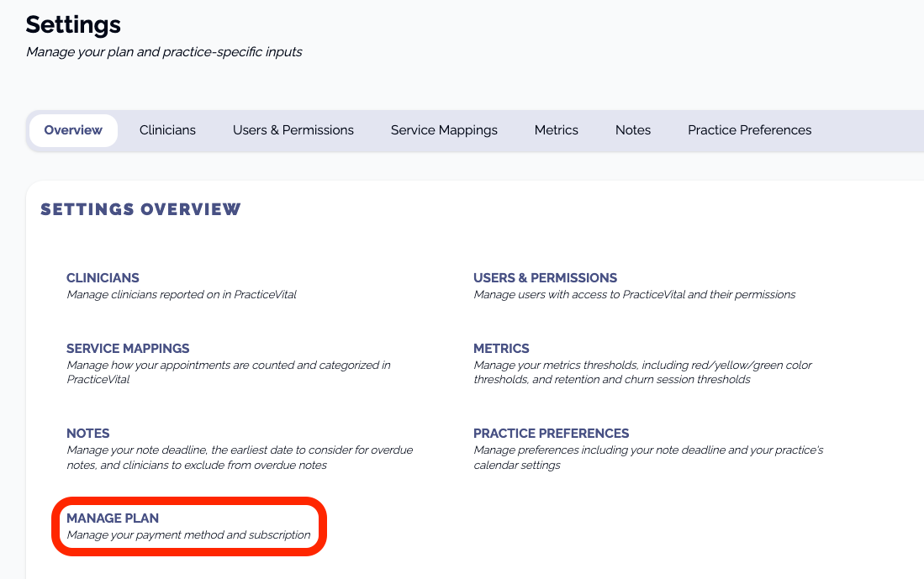Click the metrics thresholds description text
The image size is (924, 579).
pos(642,372)
